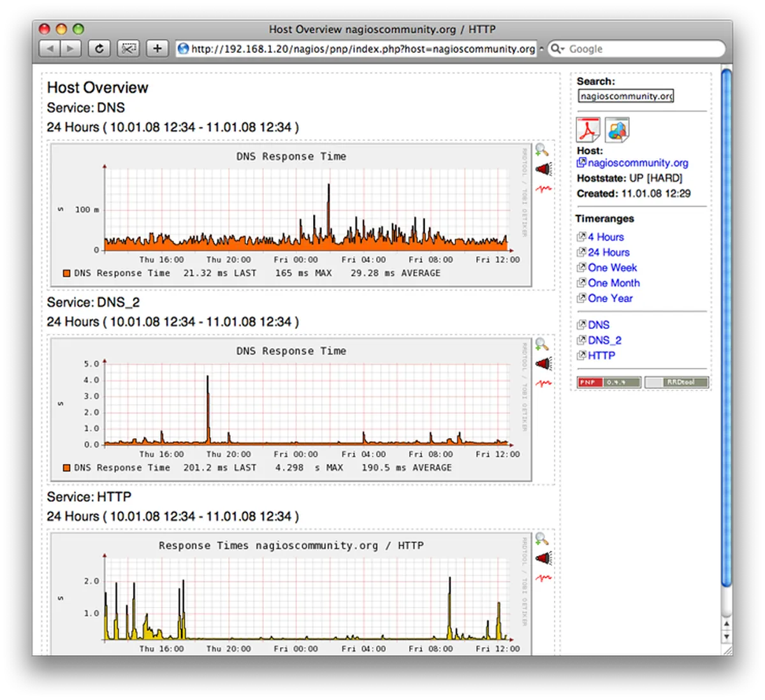Click the megaphone icon beside HTTP graph
The height and width of the screenshot is (700, 765).
543,558
